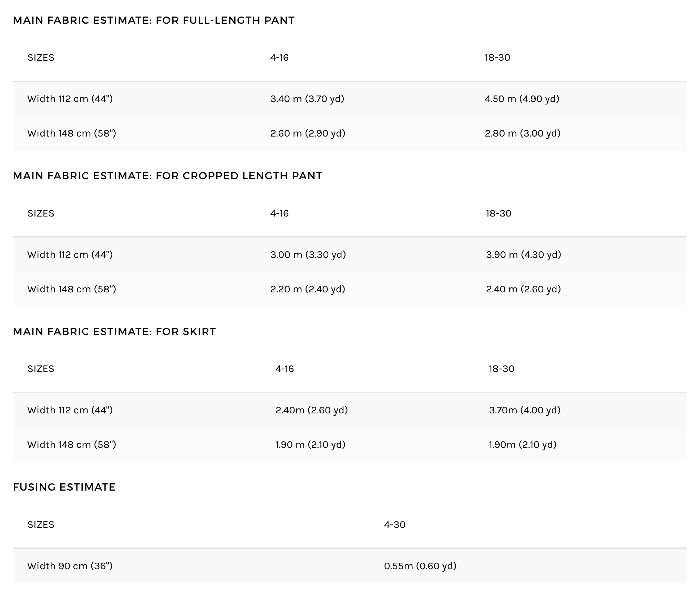Click the 18-30 header in skirt table
The height and width of the screenshot is (593, 700).
(502, 369)
